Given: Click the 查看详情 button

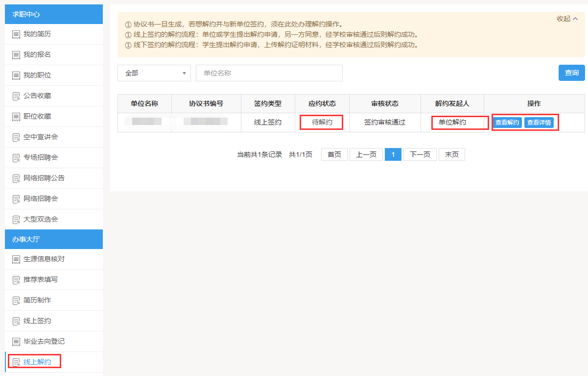Looking at the screenshot, I should (x=539, y=123).
